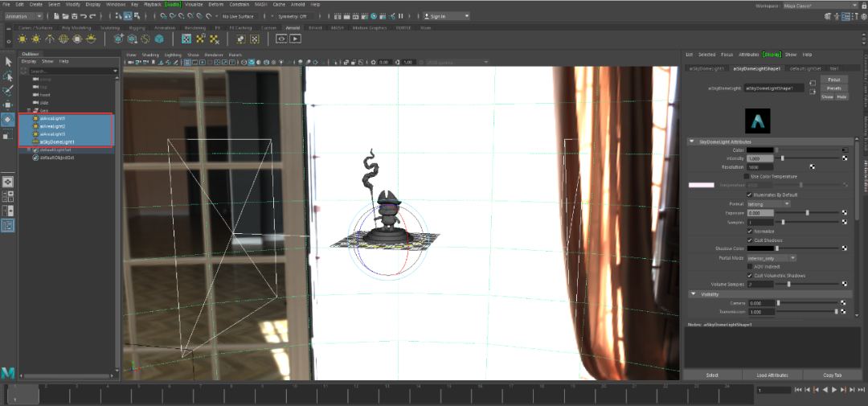
Task: Click the Hide button in the Attribute Editor
Action: [841, 96]
